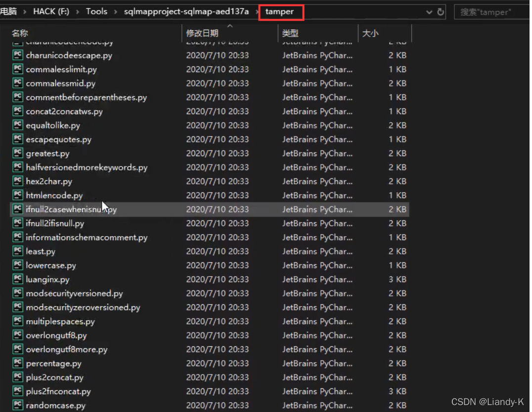Click JetBrains PyChar... type of greatest.py row
The height and width of the screenshot is (412, 532).
click(x=317, y=153)
